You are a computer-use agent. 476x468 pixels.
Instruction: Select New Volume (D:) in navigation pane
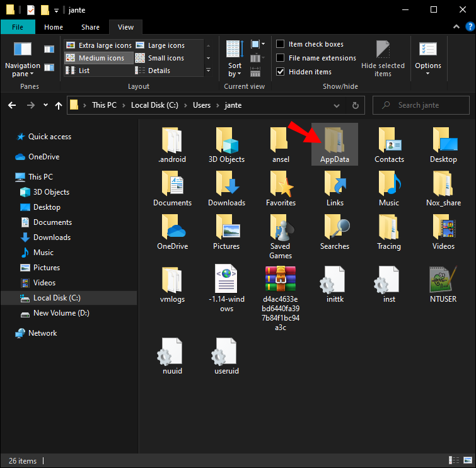click(59, 313)
